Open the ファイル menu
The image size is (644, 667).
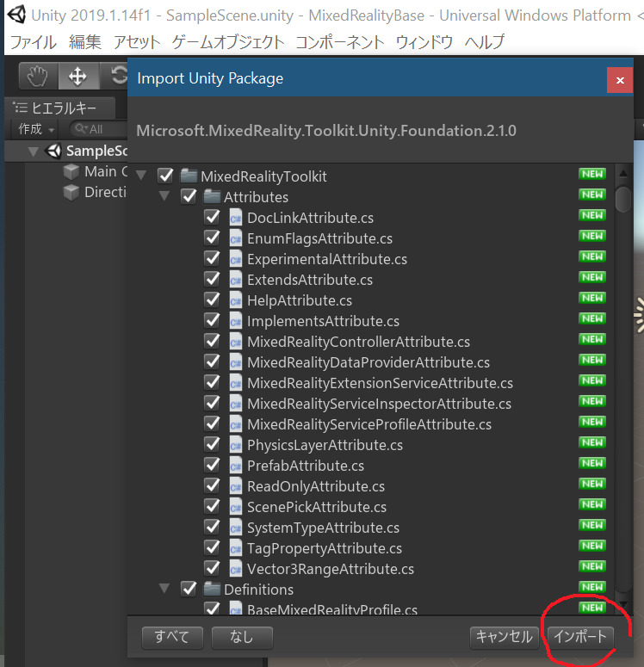coord(34,42)
